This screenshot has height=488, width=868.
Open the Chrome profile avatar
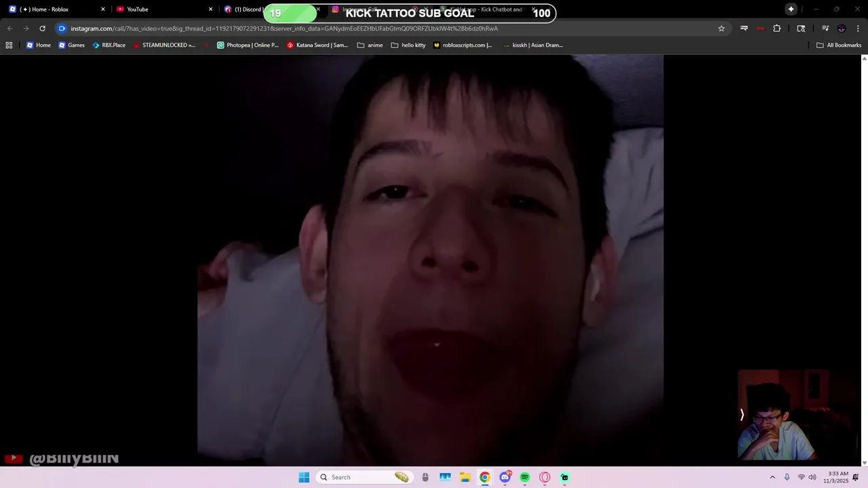(842, 28)
